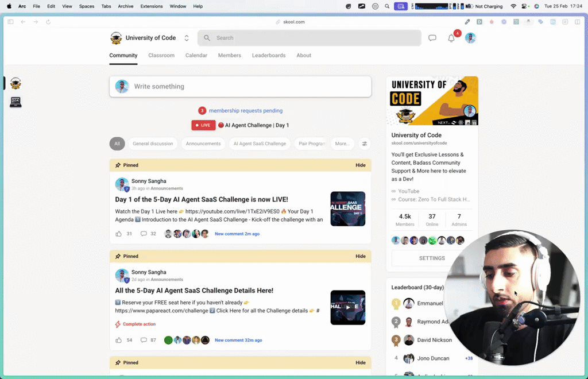Toggle split view icon at toolbar right
588x379 pixels.
[x=578, y=22]
